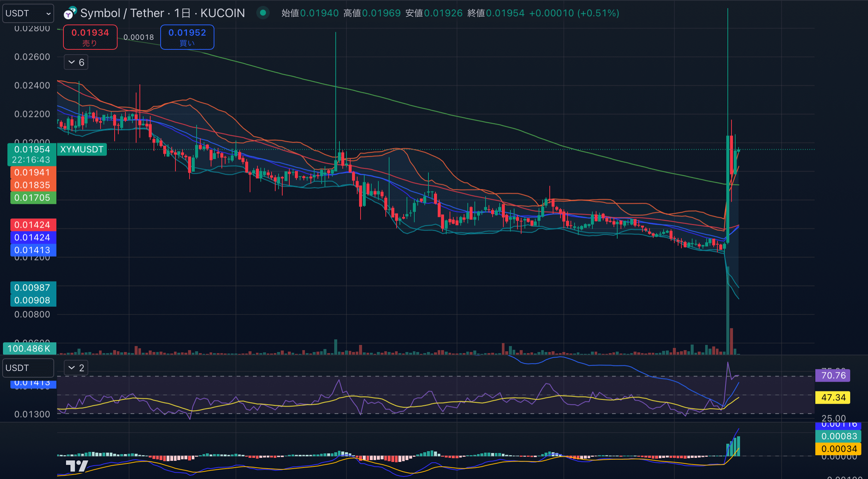Click the 0.00034 MACD signal label
868x479 pixels.
click(x=839, y=449)
